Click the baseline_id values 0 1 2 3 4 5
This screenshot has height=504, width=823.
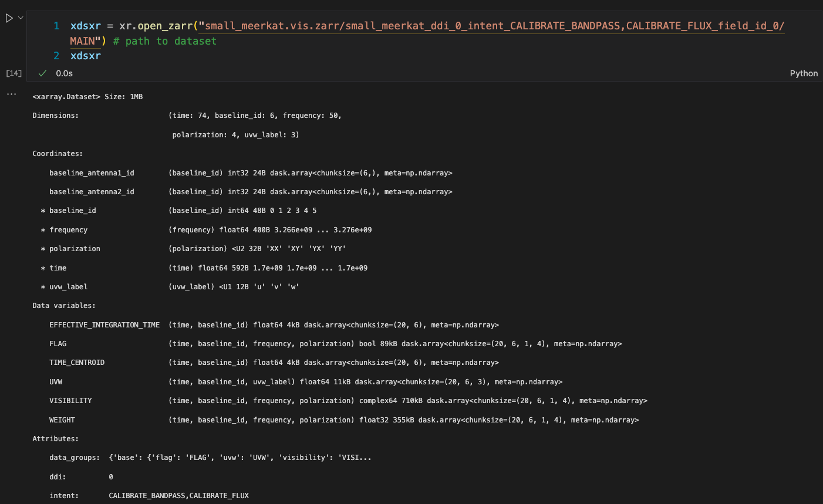coord(293,211)
